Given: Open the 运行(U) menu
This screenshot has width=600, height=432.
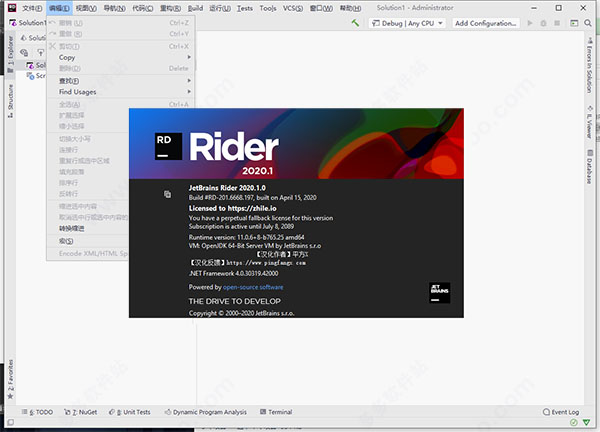Looking at the screenshot, I should pyautogui.click(x=220, y=8).
